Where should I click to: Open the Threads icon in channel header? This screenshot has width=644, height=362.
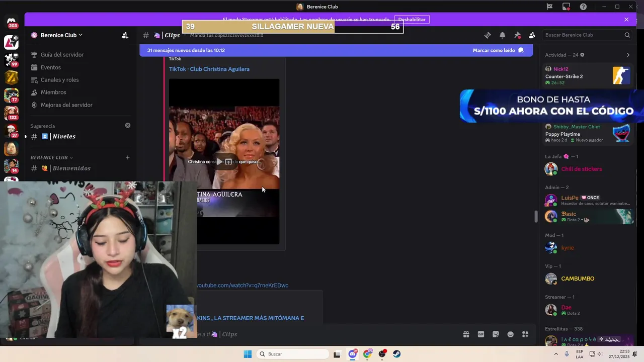pos(488,35)
